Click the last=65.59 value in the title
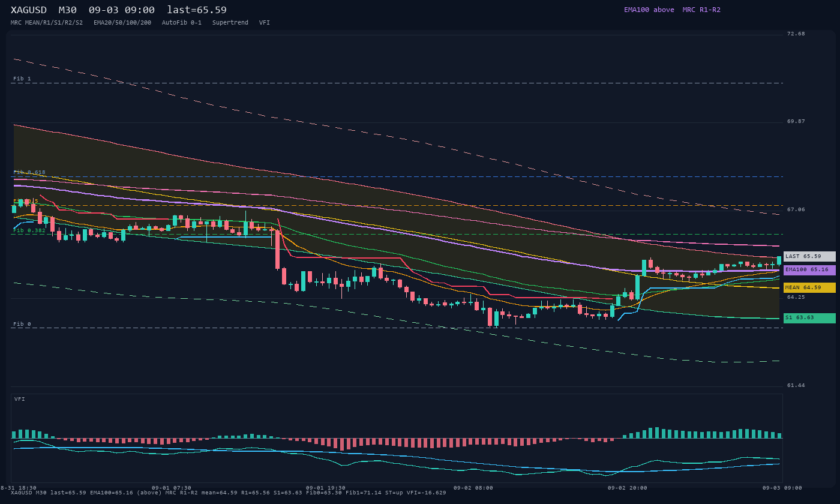Viewport: 840px width, 504px height. tap(197, 10)
